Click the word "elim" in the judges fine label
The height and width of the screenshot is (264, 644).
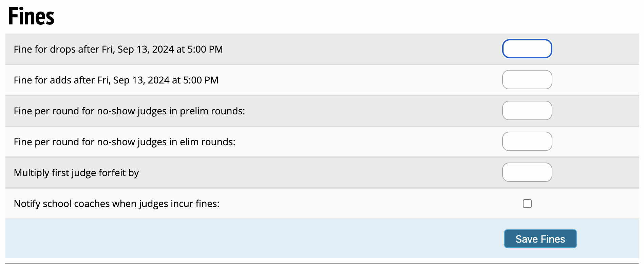pos(189,142)
